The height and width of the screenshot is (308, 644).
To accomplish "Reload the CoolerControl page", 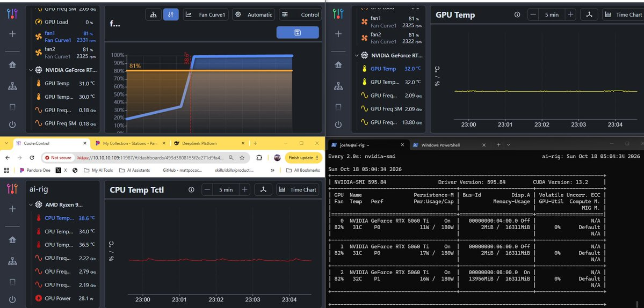I will [x=32, y=157].
